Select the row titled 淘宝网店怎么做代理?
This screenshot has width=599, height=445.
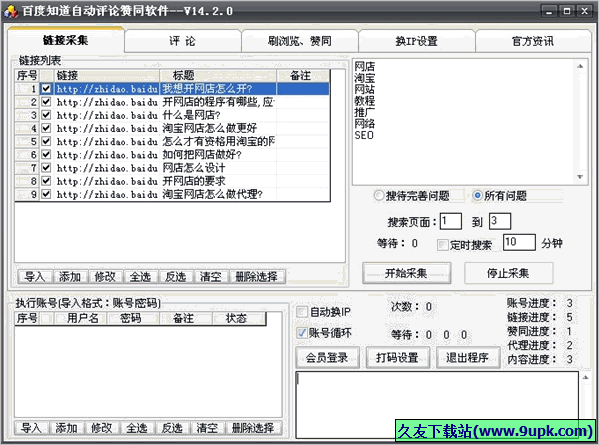pyautogui.click(x=172, y=194)
